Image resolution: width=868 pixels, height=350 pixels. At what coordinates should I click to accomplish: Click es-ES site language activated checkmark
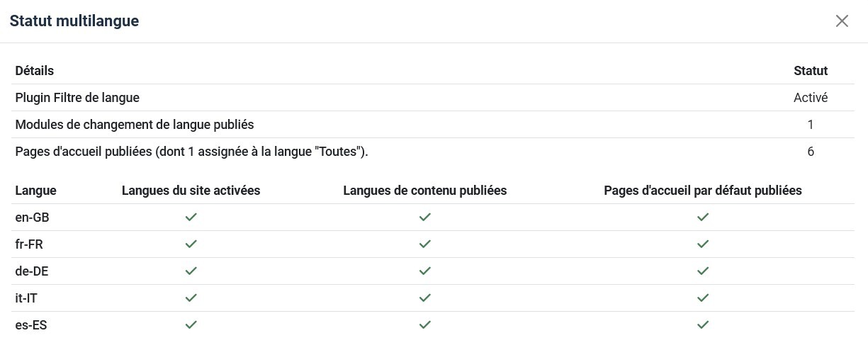pos(191,325)
